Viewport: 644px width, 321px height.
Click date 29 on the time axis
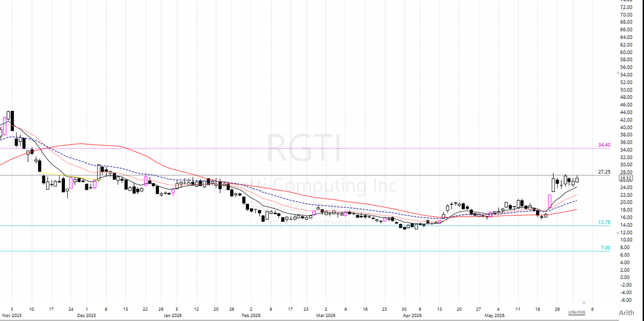pos(161,309)
